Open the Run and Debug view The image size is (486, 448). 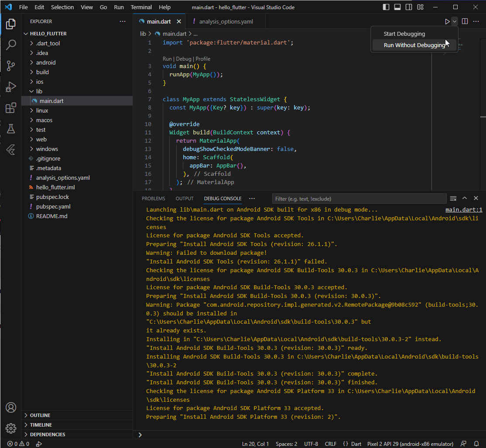coord(11,87)
